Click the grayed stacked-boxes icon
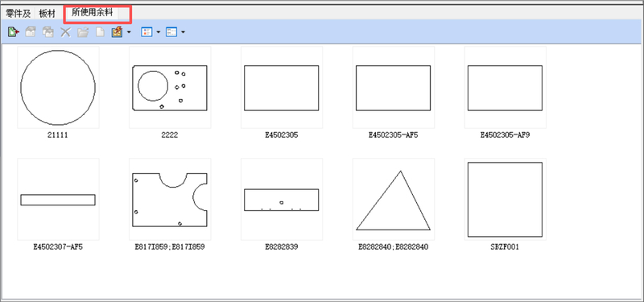The height and width of the screenshot is (302, 644). (x=48, y=32)
